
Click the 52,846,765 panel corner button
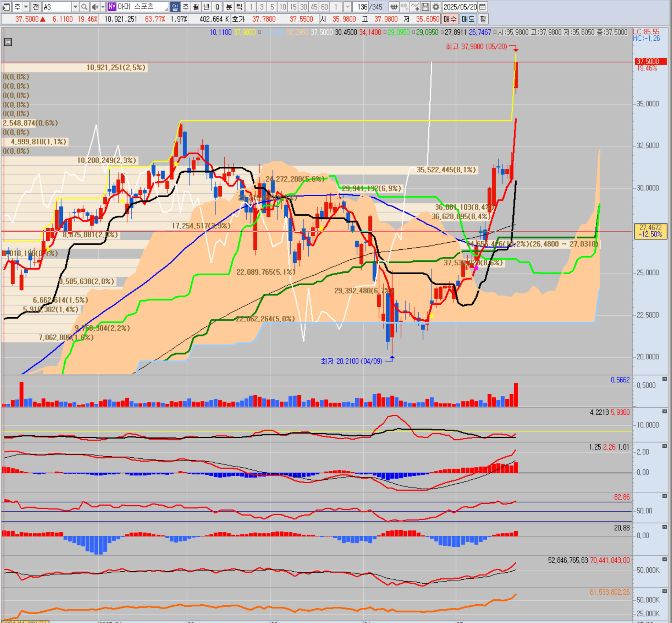(664, 559)
